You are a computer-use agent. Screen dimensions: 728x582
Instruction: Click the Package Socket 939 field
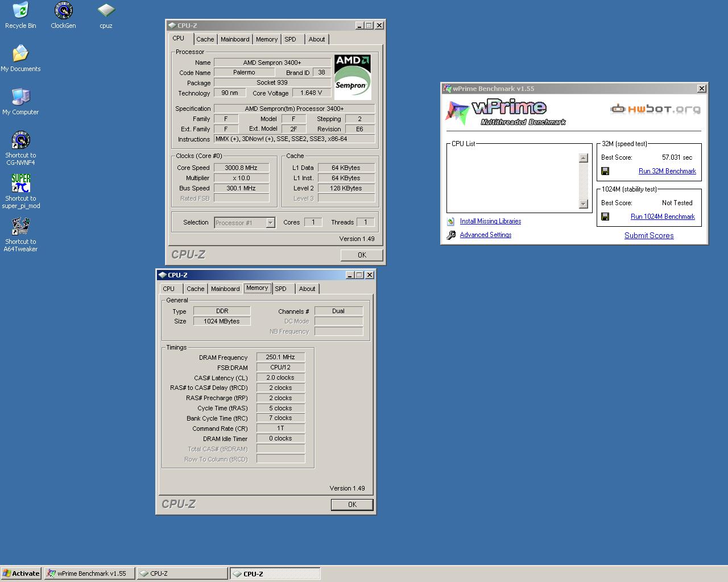click(272, 82)
